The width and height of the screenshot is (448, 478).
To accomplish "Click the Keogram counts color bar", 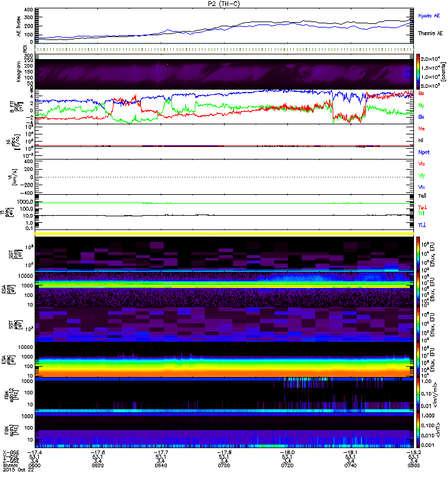I will (x=418, y=72).
